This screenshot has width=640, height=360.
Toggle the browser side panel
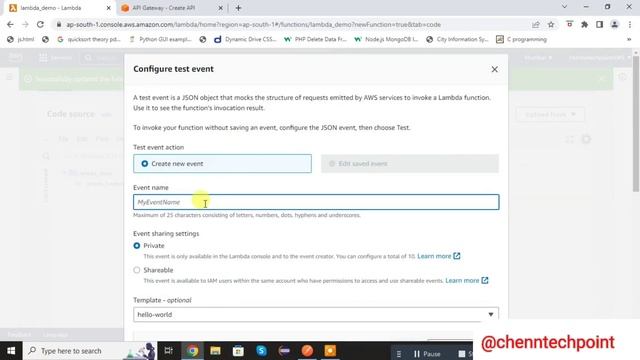[599, 24]
